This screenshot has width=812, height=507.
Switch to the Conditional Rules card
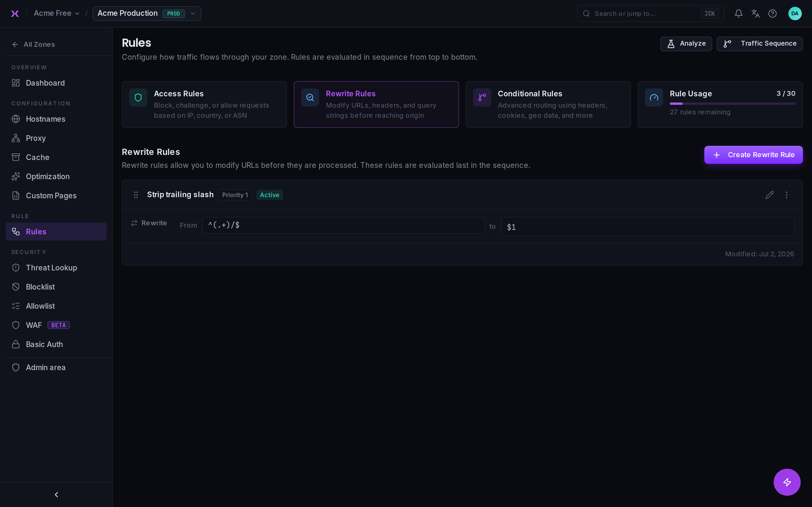[x=548, y=104]
